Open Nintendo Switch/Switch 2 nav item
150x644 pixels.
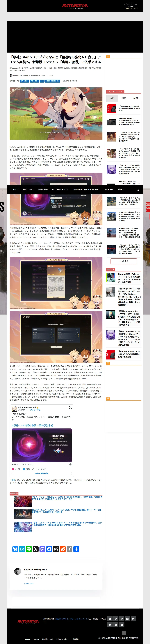[x=87, y=189]
